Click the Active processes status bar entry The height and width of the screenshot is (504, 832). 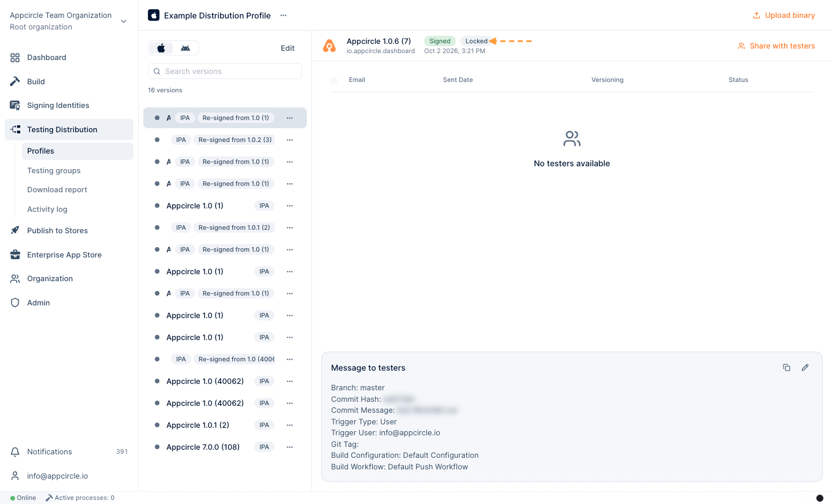coord(80,498)
